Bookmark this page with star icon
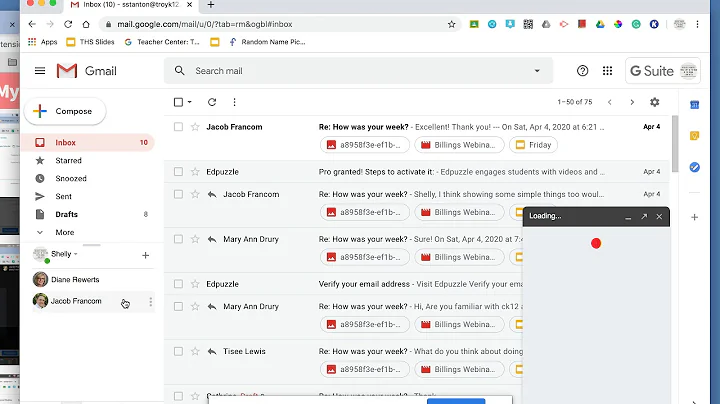The image size is (720, 404). [x=452, y=24]
